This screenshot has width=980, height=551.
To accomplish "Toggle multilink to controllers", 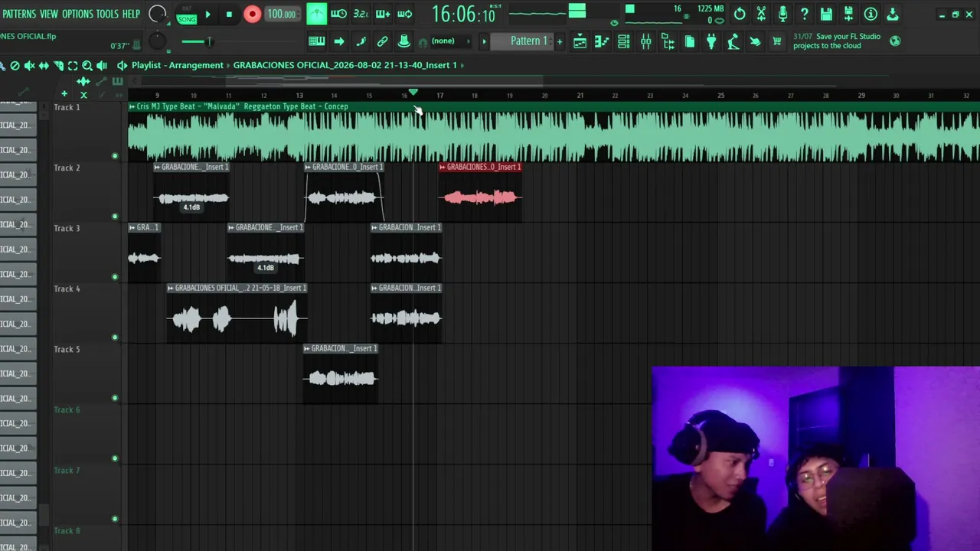I will [382, 41].
